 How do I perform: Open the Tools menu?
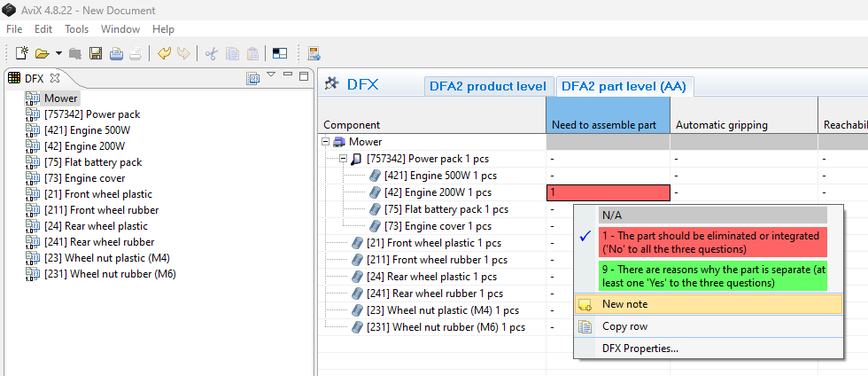pos(76,29)
